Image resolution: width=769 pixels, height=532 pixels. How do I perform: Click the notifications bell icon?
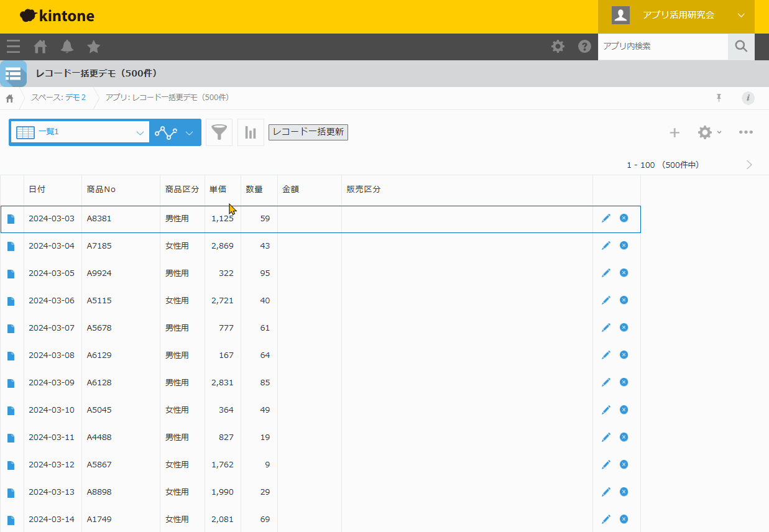click(x=67, y=47)
